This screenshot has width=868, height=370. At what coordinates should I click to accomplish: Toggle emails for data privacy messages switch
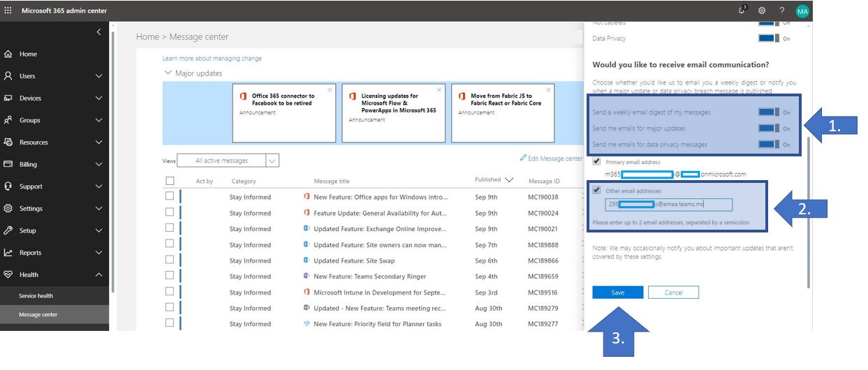point(769,145)
